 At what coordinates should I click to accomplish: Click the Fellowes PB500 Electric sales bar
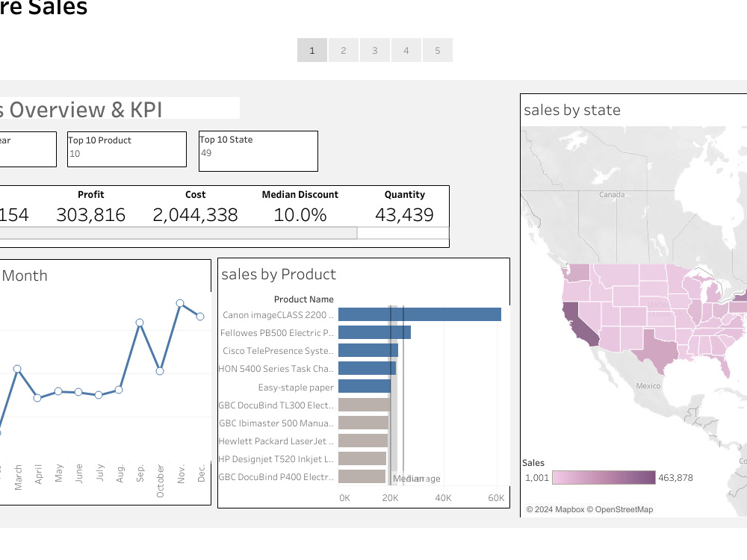[x=374, y=332]
